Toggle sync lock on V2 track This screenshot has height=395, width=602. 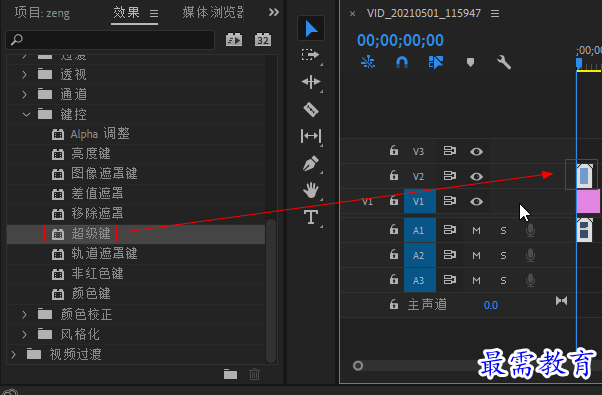pyautogui.click(x=450, y=176)
